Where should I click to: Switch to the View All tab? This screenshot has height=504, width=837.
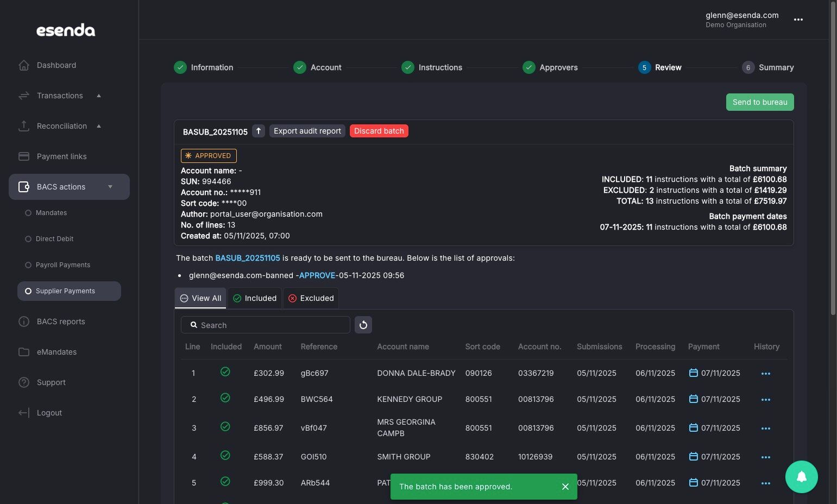tap(200, 298)
